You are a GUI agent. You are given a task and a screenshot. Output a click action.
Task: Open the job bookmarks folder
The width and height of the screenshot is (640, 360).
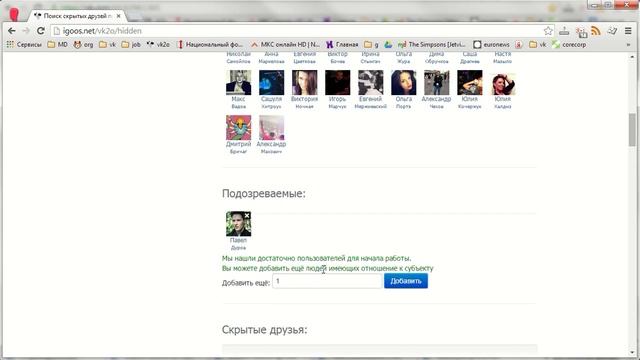tap(131, 44)
